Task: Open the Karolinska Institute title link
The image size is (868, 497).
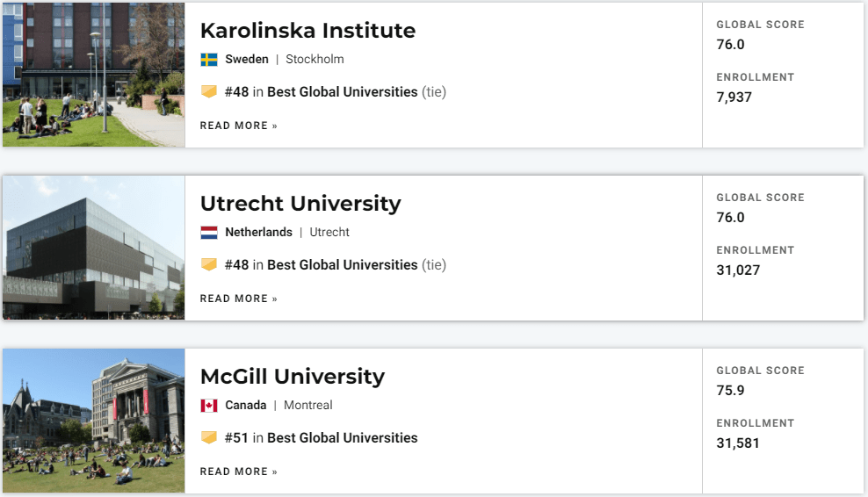Action: [307, 31]
